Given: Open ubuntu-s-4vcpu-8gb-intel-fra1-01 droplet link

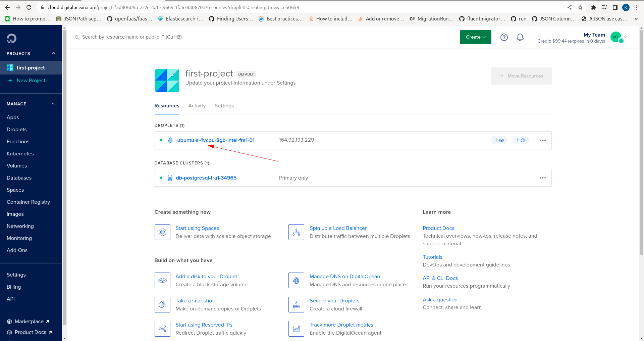Looking at the screenshot, I should click(216, 140).
